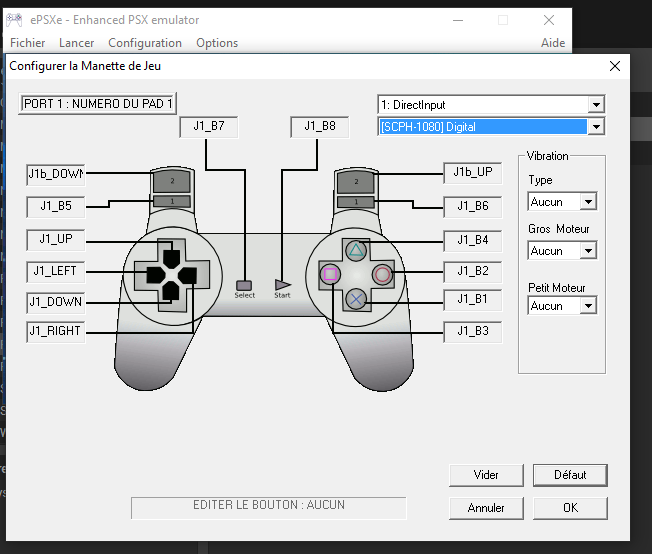Edit the J1_B7 select mapping field
This screenshot has width=652, height=554.
coord(209,126)
